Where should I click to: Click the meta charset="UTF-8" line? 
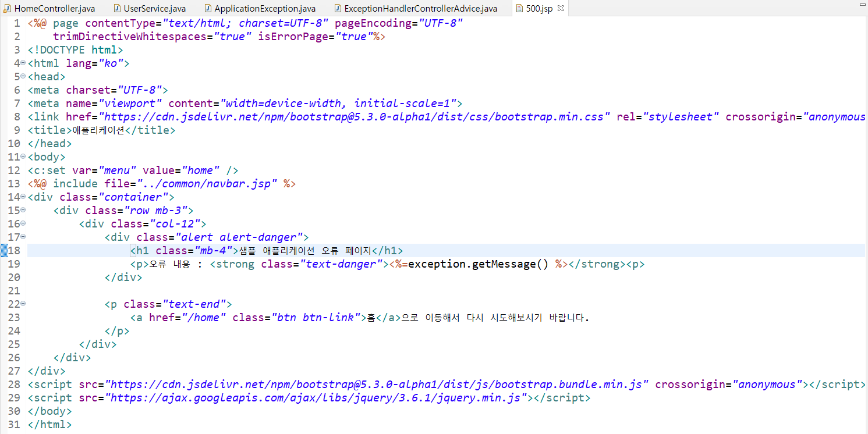98,90
